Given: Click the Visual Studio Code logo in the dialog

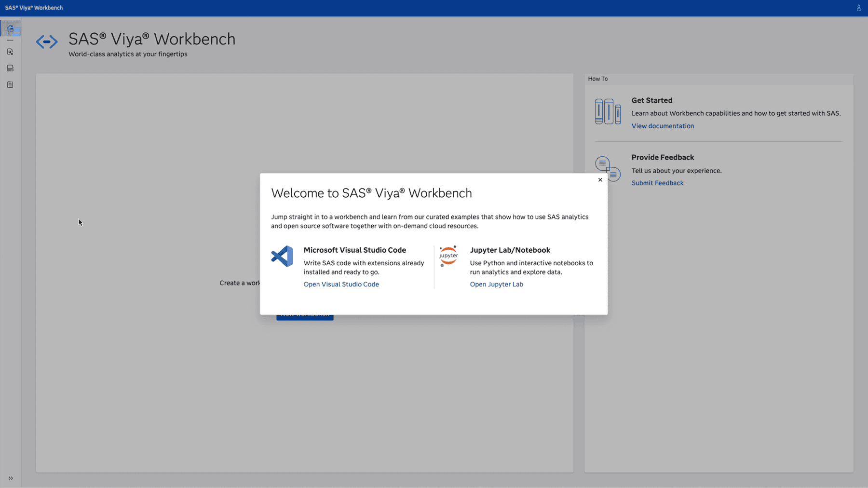Looking at the screenshot, I should click(282, 256).
